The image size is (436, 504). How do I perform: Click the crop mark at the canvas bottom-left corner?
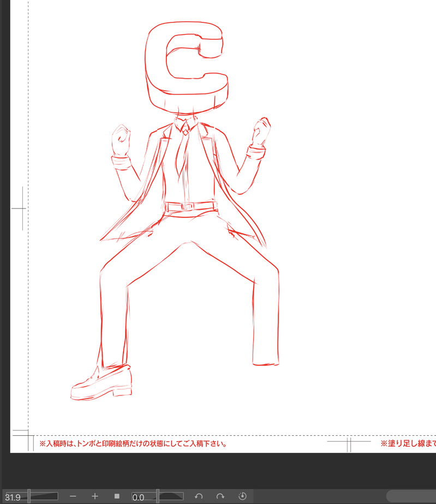(x=23, y=439)
